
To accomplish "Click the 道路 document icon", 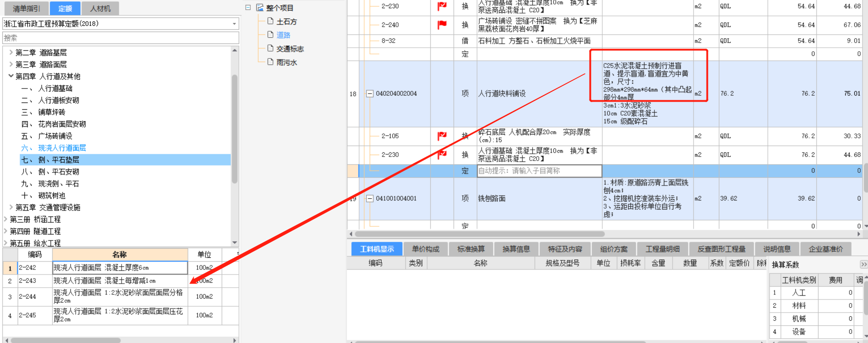I will point(270,34).
